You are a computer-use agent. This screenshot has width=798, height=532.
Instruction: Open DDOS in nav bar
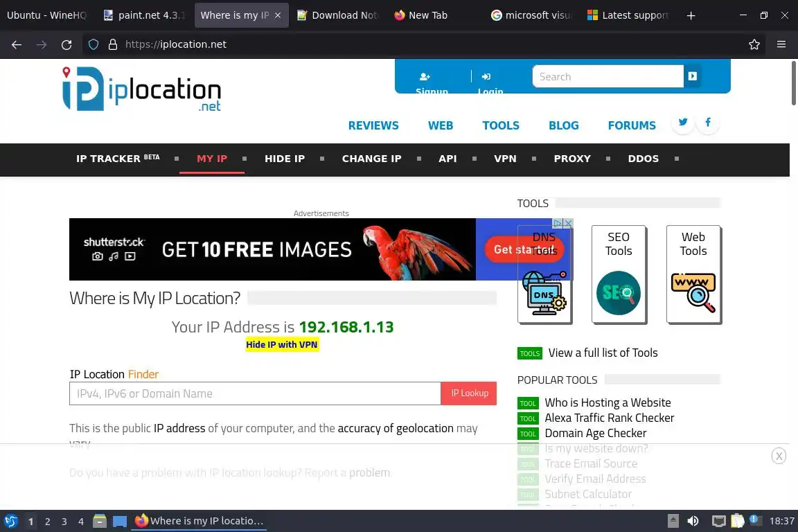coord(644,159)
